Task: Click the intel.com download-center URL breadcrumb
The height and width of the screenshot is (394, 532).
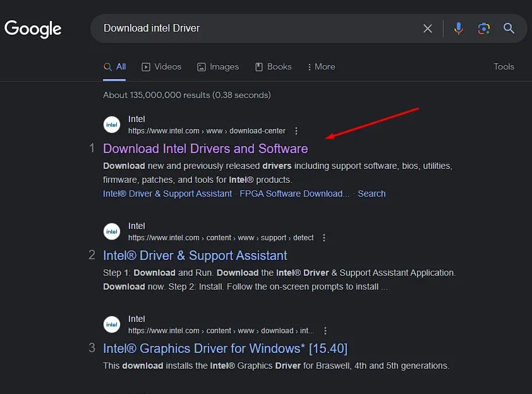Action: [x=207, y=131]
